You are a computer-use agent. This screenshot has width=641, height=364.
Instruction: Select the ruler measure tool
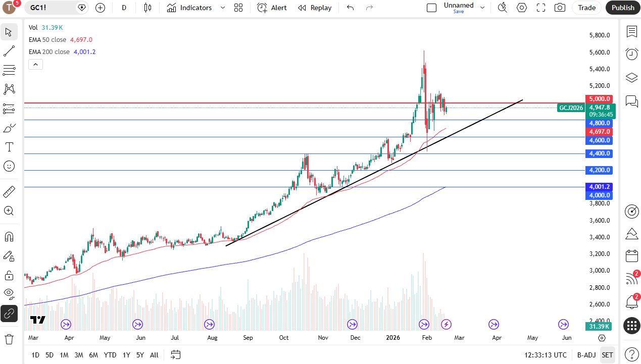(9, 192)
